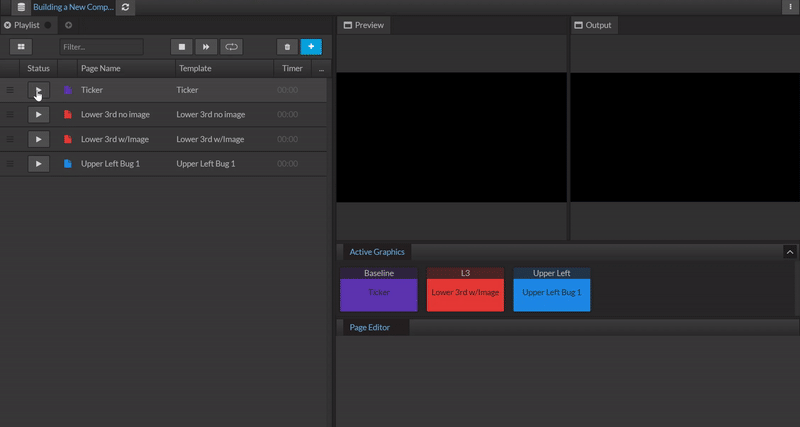Toggle the loop playlist button
The image size is (800, 427).
(231, 46)
